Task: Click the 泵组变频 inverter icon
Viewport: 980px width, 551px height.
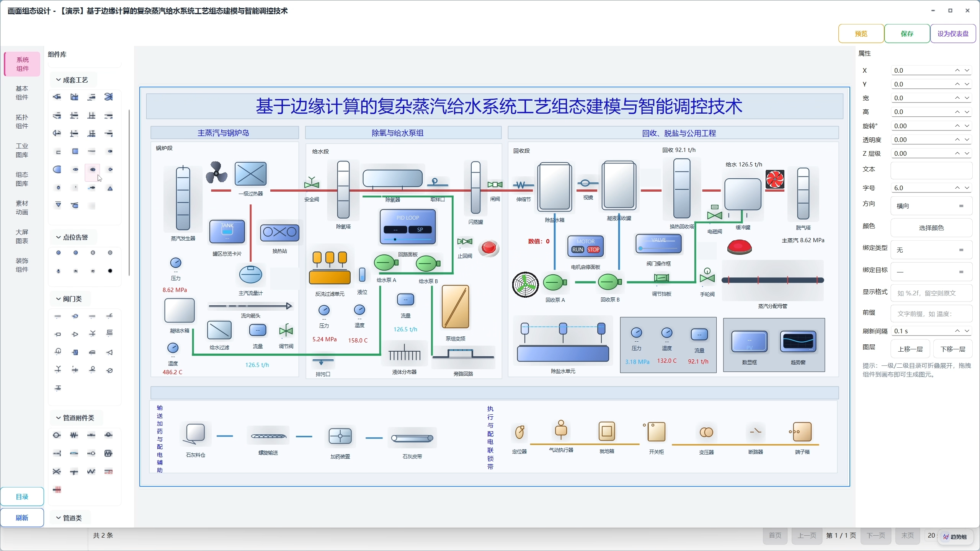Action: pos(455,307)
